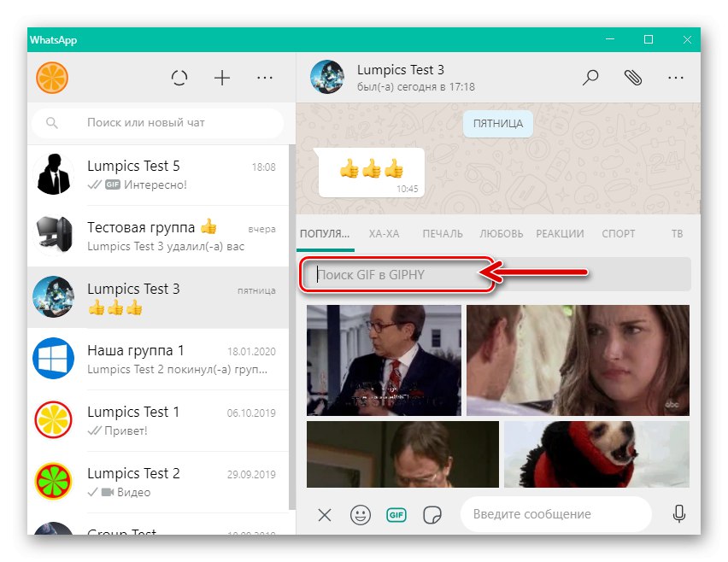Click the search icon in chat header

(x=590, y=77)
